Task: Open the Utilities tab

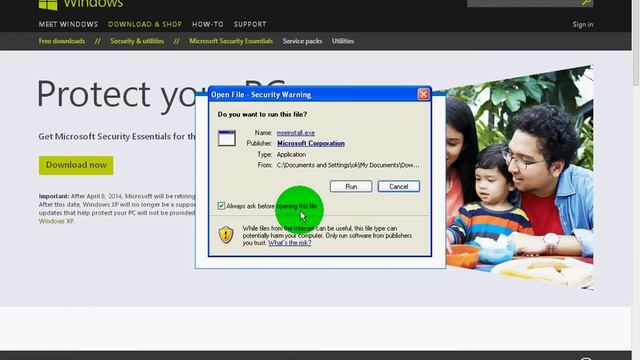Action: 343,41
